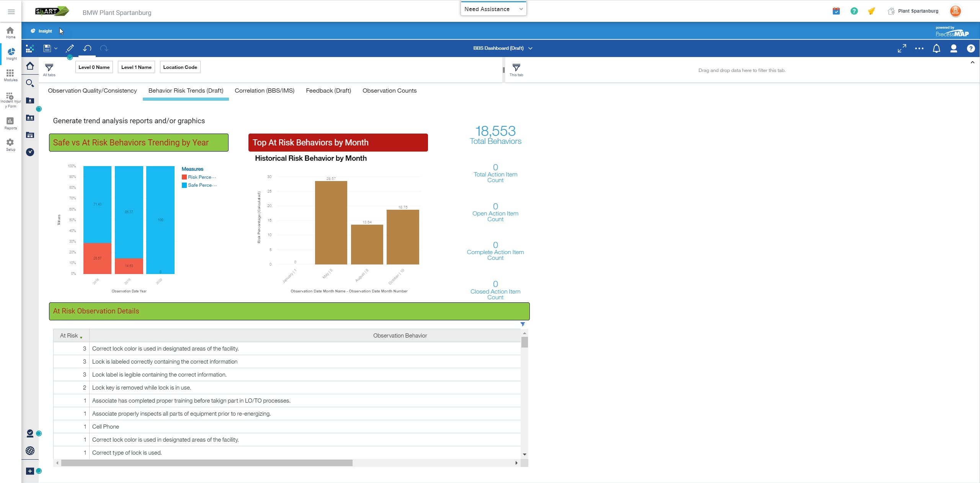Click the Level 0 Name filter button
This screenshot has height=483, width=980.
94,67
